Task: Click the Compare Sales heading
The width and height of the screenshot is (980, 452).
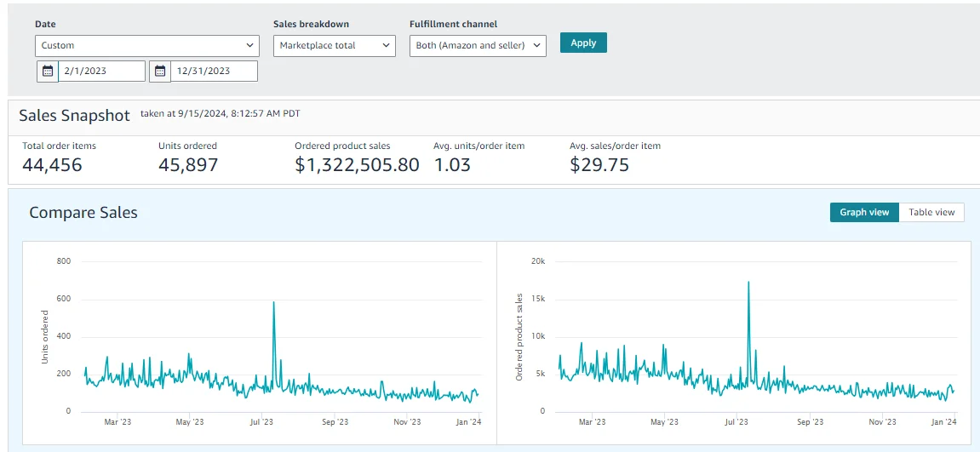Action: pyautogui.click(x=83, y=213)
